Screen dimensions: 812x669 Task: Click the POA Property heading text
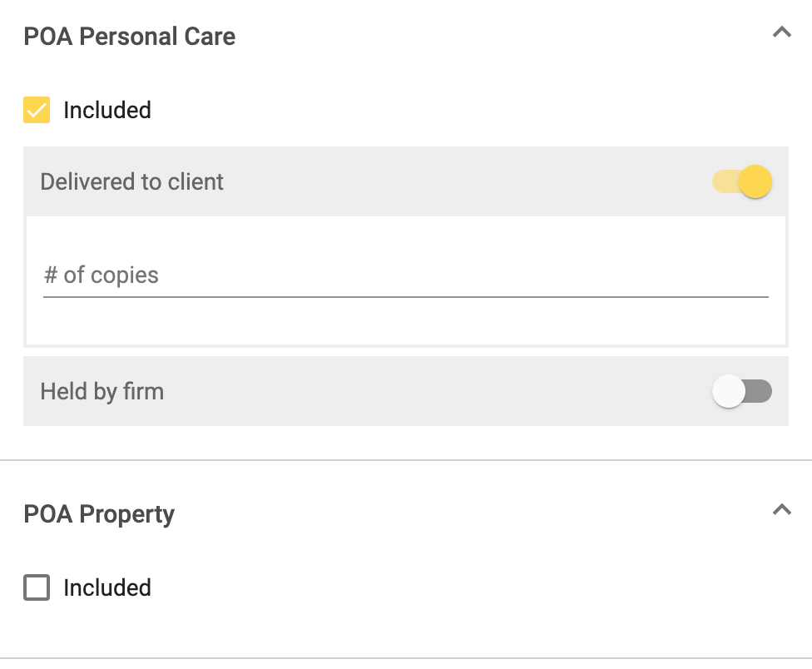click(x=99, y=514)
